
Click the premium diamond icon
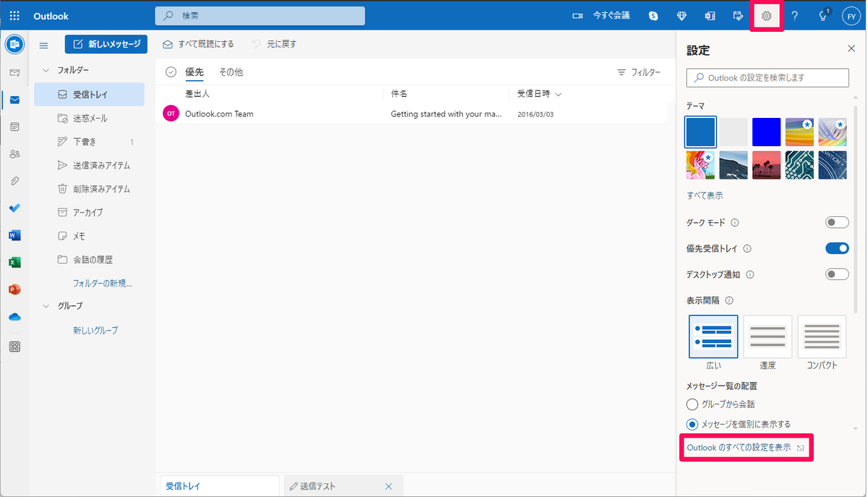click(681, 16)
